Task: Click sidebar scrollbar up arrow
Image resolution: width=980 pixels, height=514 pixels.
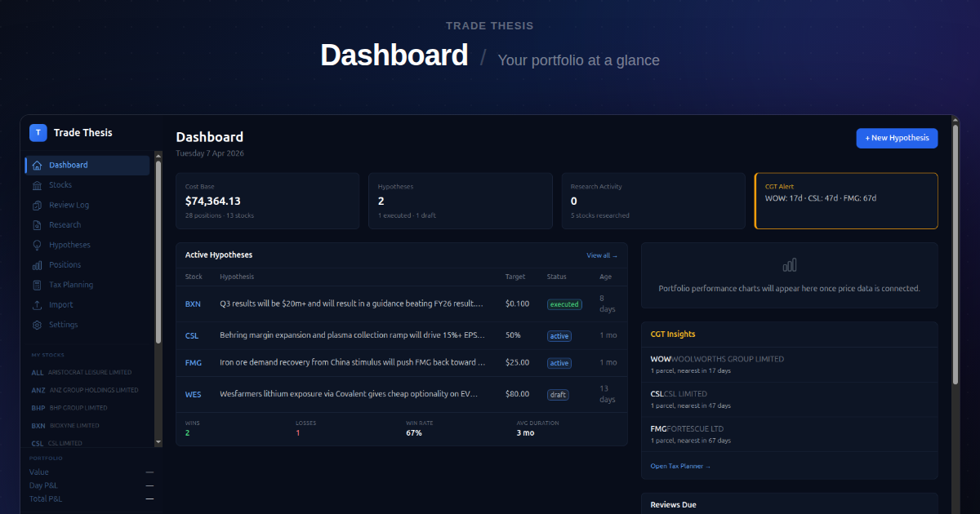Action: point(158,154)
